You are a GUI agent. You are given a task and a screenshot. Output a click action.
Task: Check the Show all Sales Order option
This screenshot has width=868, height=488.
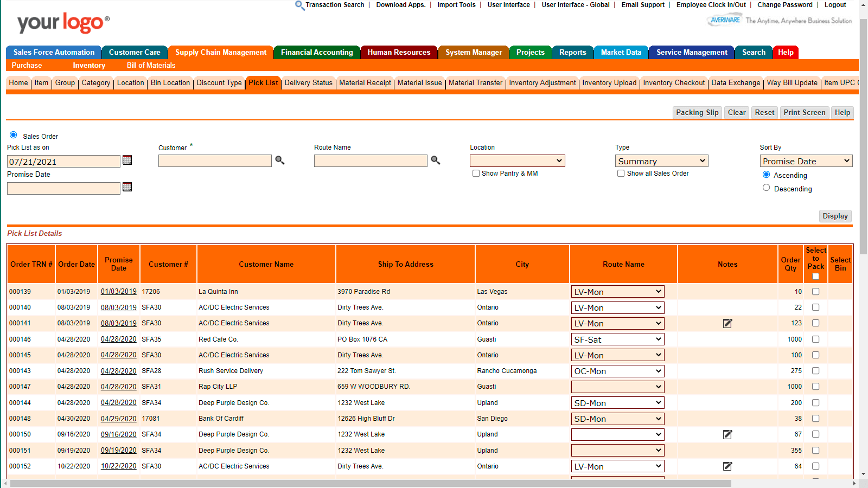(x=621, y=174)
